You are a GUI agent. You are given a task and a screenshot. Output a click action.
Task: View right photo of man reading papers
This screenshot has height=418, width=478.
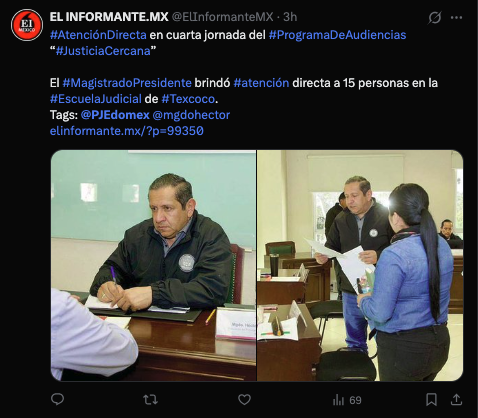coord(360,265)
